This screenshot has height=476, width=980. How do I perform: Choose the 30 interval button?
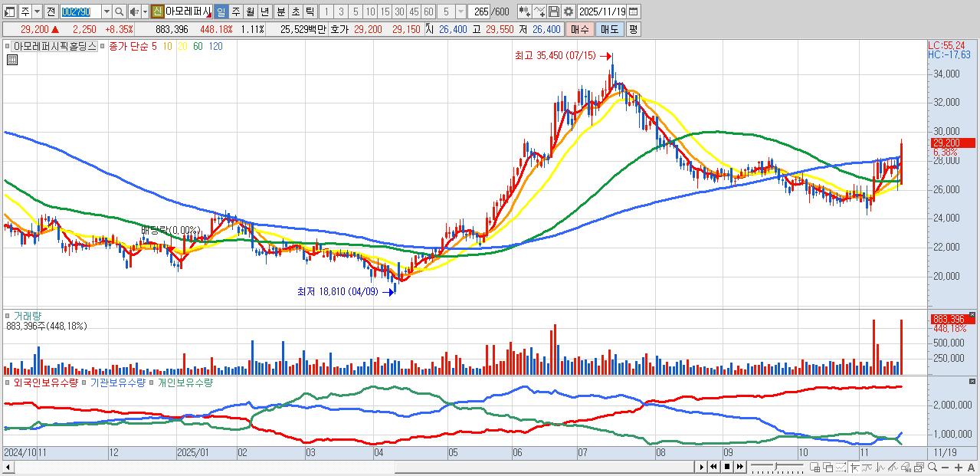[399, 11]
